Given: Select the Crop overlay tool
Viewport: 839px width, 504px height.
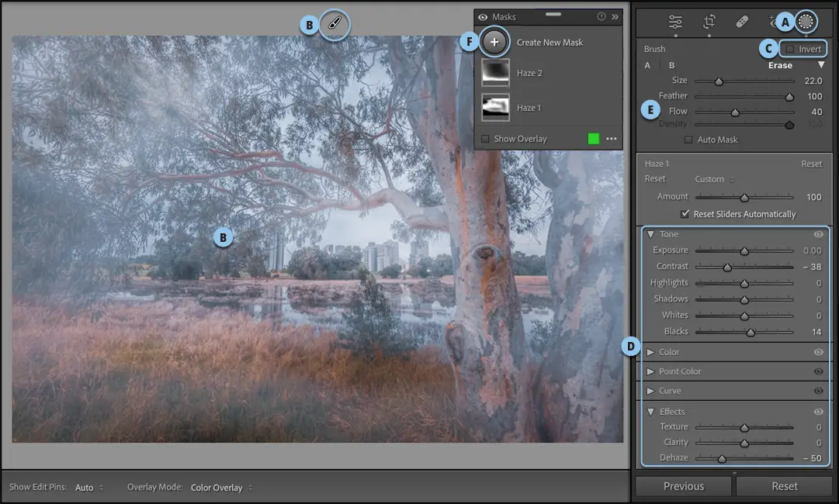Looking at the screenshot, I should pyautogui.click(x=709, y=22).
